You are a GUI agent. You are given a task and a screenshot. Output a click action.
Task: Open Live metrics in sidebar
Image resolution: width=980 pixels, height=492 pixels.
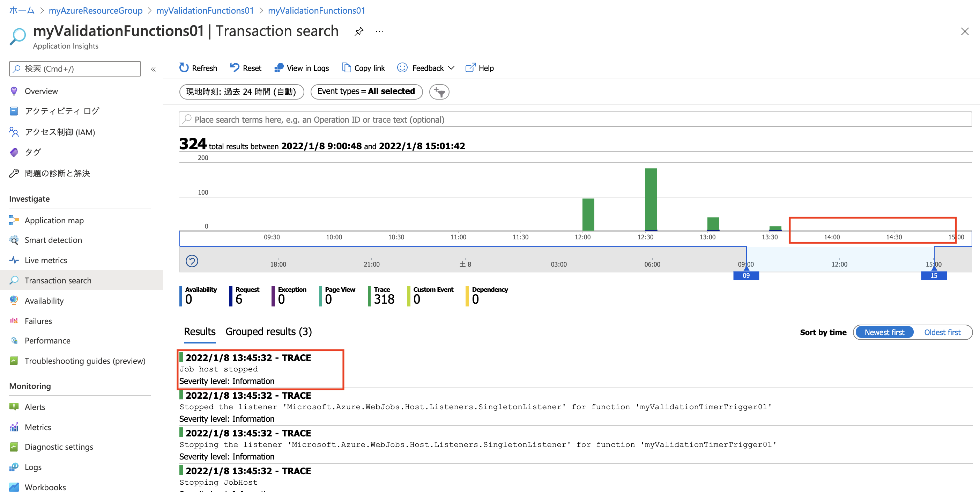tap(46, 260)
